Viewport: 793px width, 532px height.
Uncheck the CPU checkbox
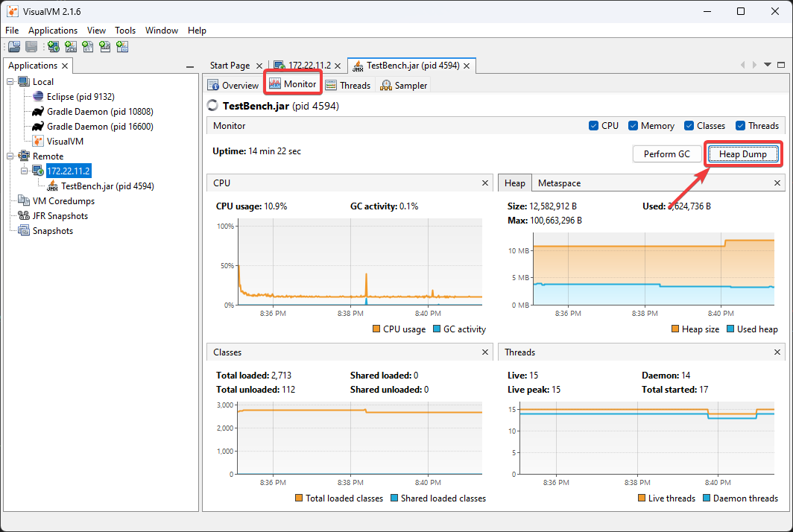point(594,126)
